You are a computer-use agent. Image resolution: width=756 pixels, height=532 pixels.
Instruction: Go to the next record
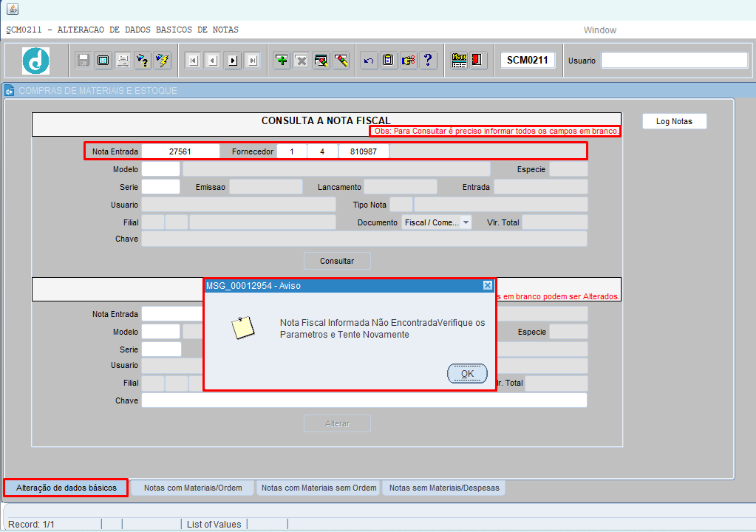[x=233, y=61]
